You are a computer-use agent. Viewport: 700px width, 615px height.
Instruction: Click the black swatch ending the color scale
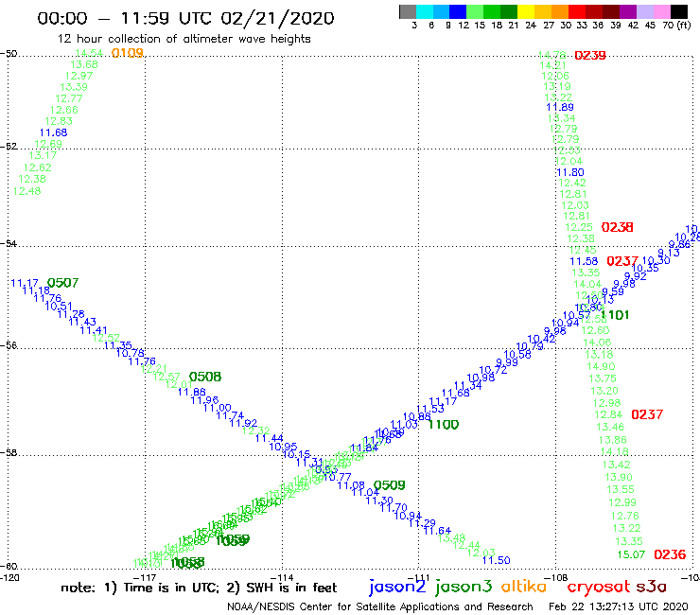click(679, 11)
